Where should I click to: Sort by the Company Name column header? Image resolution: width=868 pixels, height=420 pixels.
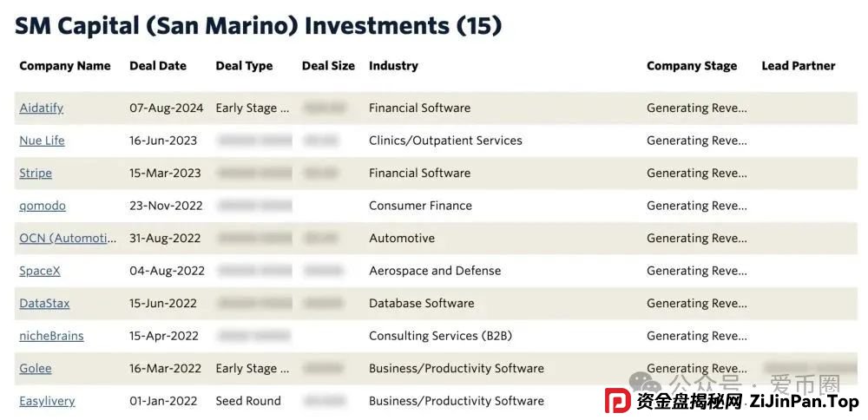point(65,66)
